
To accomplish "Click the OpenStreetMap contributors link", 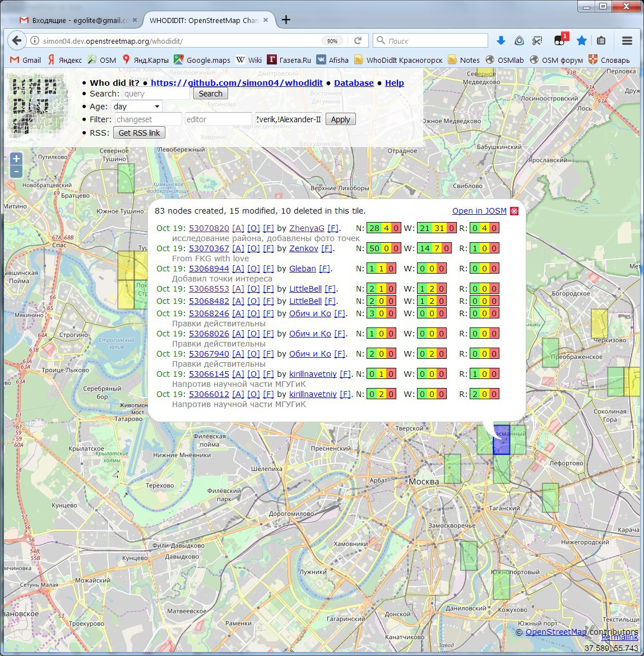I will 556,631.
